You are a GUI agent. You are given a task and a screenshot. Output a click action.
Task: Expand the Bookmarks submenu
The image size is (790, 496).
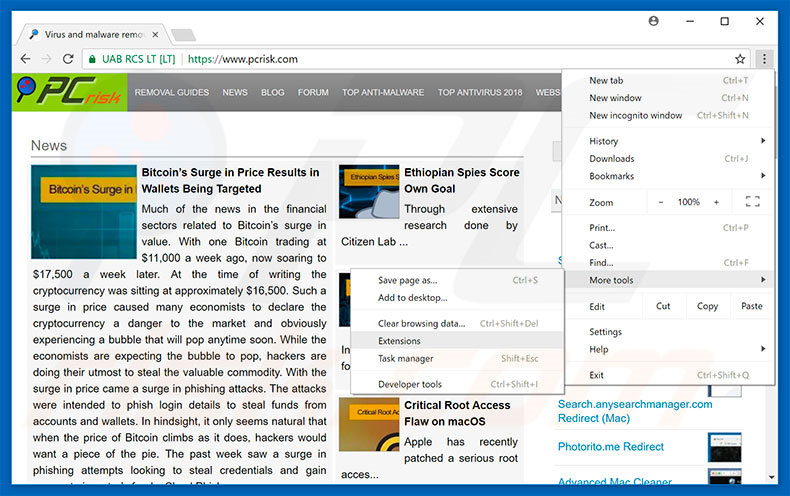[668, 176]
